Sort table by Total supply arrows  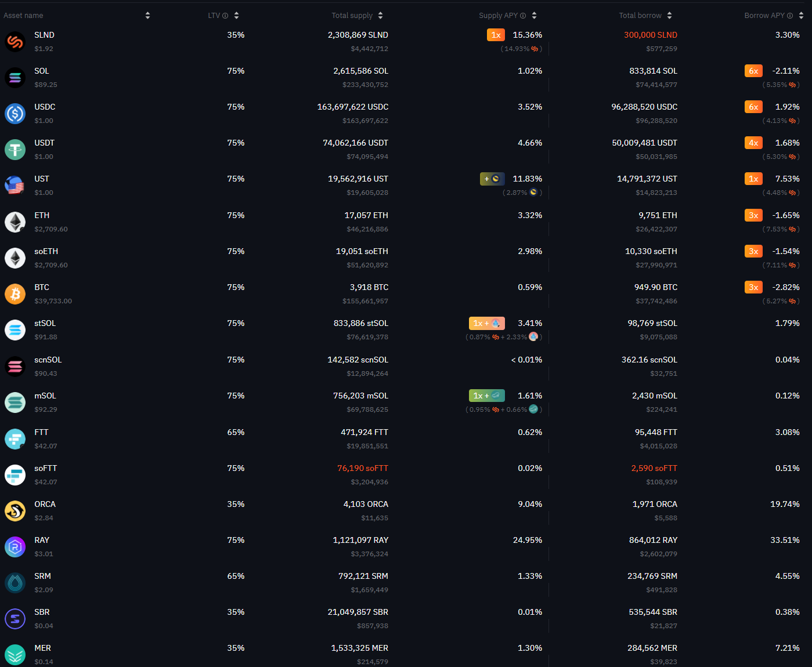click(x=380, y=16)
